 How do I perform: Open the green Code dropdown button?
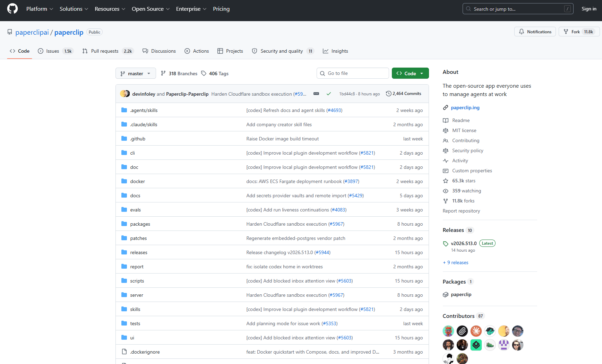click(x=410, y=73)
